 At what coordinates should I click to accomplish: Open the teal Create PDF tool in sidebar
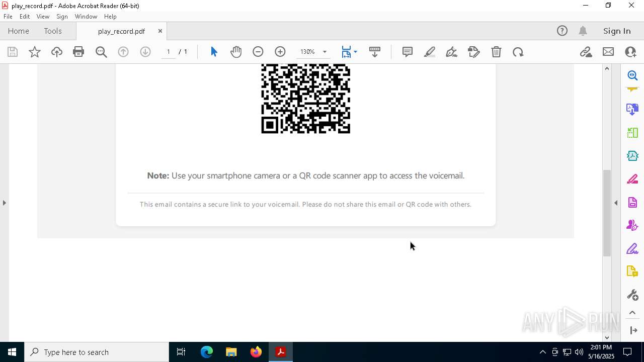(632, 156)
